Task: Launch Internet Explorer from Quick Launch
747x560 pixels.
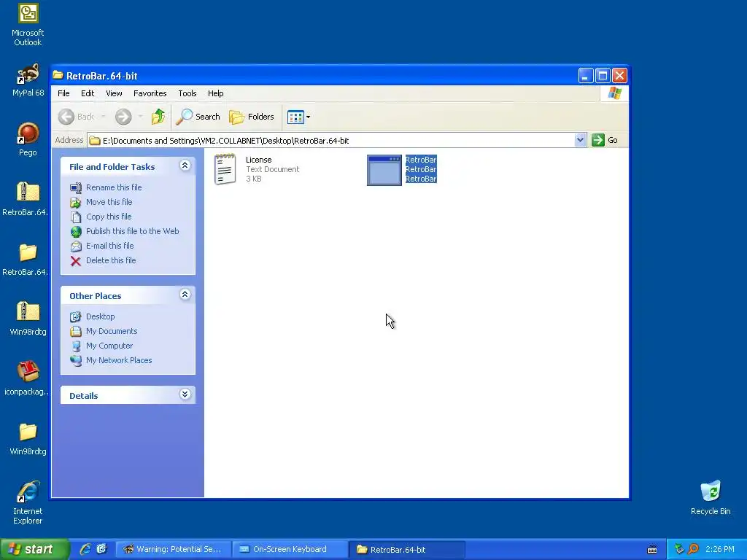Action: coord(86,549)
